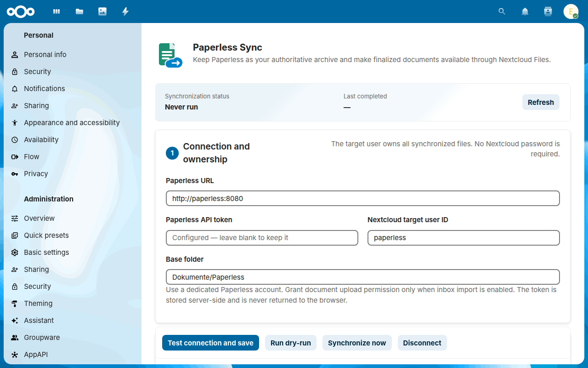Open the notifications bell icon
The height and width of the screenshot is (368, 588).
(525, 11)
